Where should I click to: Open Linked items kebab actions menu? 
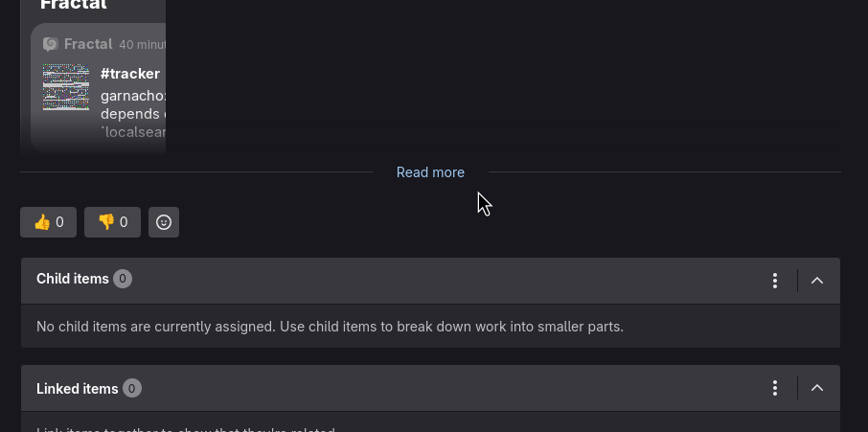pos(775,389)
